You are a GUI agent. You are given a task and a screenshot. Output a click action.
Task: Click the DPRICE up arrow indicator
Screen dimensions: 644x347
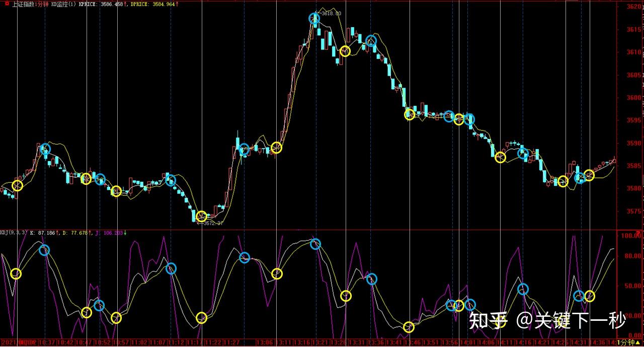177,5
